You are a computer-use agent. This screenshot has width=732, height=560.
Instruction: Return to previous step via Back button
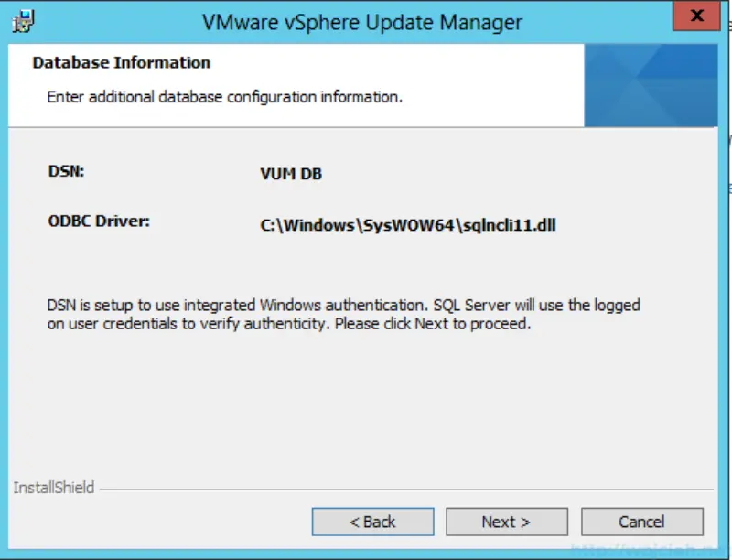pyautogui.click(x=372, y=521)
